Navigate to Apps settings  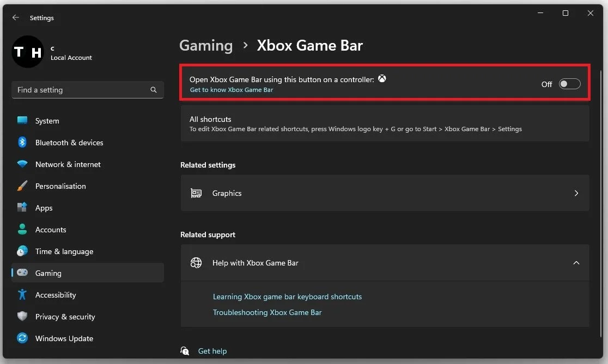(88, 208)
